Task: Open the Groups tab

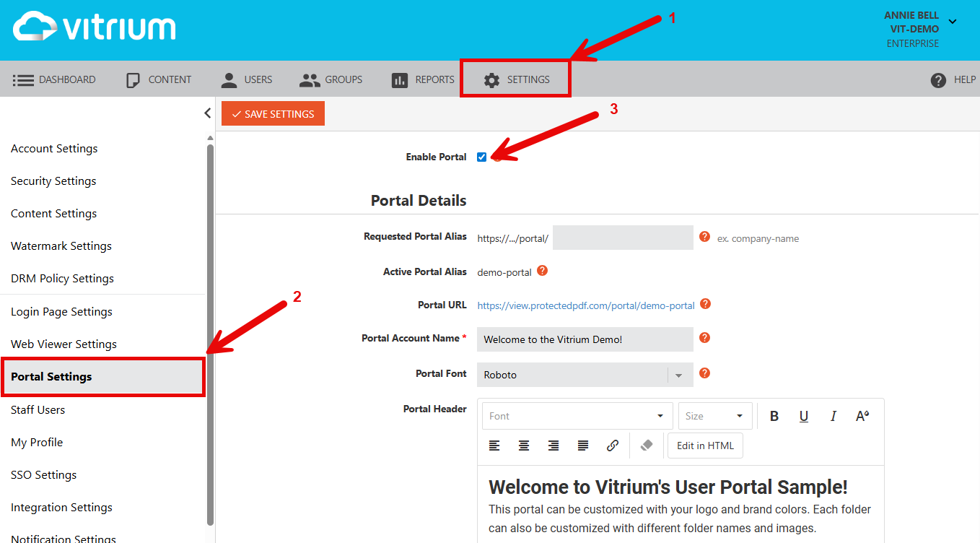Action: click(331, 79)
